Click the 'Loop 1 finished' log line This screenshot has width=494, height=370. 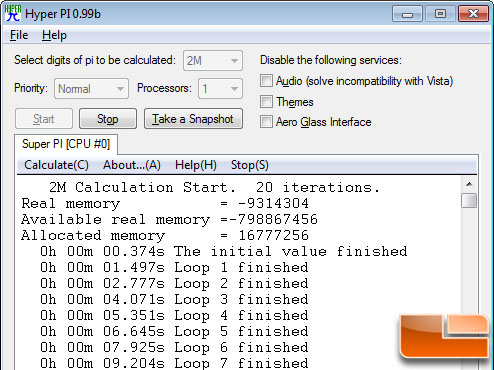point(174,268)
